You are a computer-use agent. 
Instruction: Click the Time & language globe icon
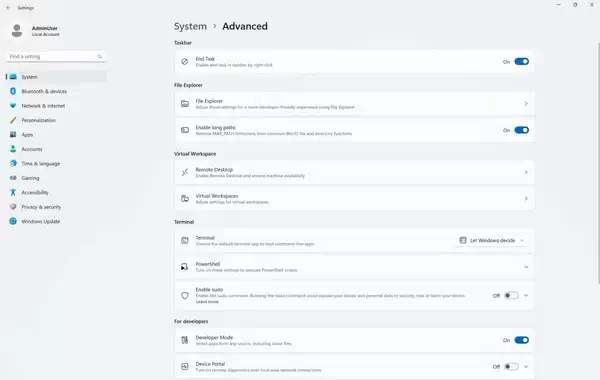[13, 163]
